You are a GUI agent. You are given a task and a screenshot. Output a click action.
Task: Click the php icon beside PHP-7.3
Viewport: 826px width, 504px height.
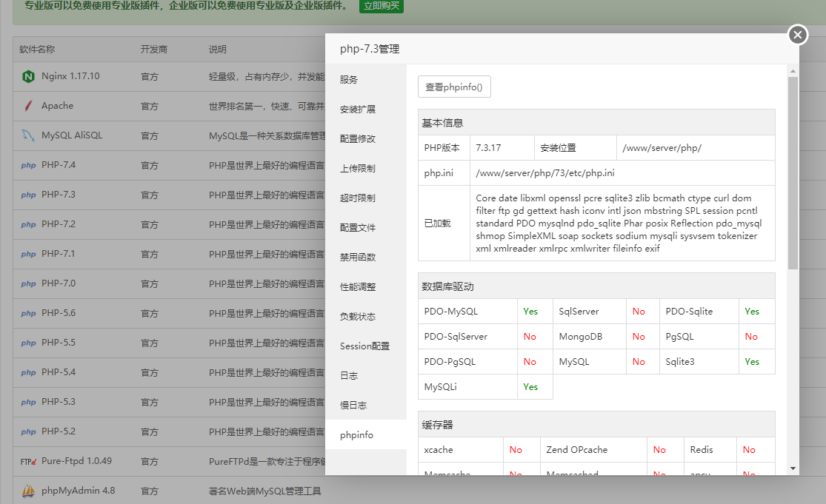[28, 195]
